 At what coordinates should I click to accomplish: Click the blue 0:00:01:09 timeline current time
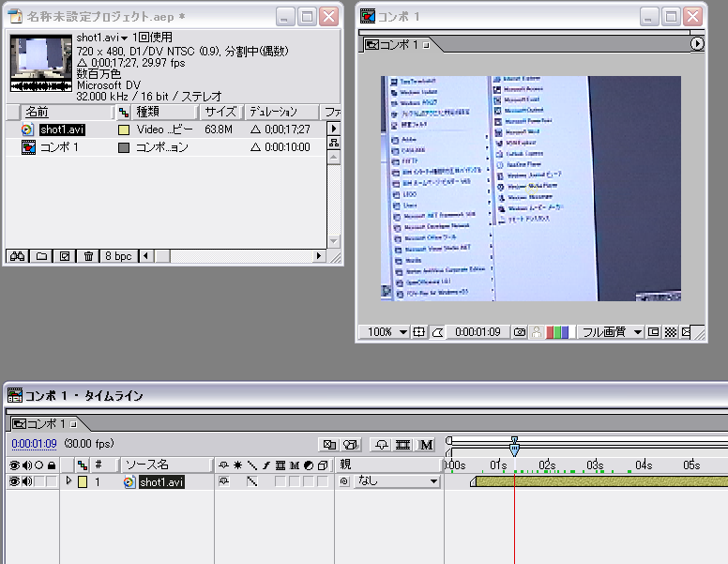34,444
